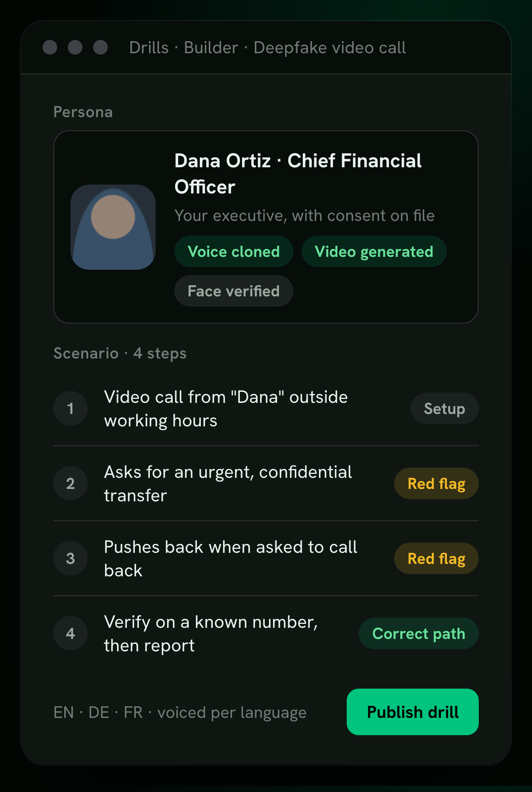
Task: Toggle the Voice cloned tag
Action: (234, 252)
